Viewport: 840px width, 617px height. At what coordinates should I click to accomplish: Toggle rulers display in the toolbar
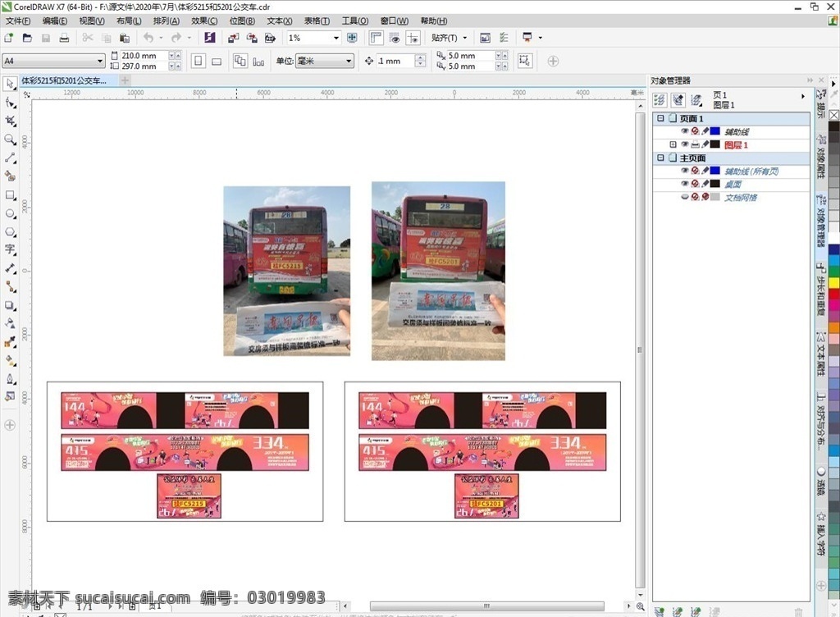coord(376,38)
